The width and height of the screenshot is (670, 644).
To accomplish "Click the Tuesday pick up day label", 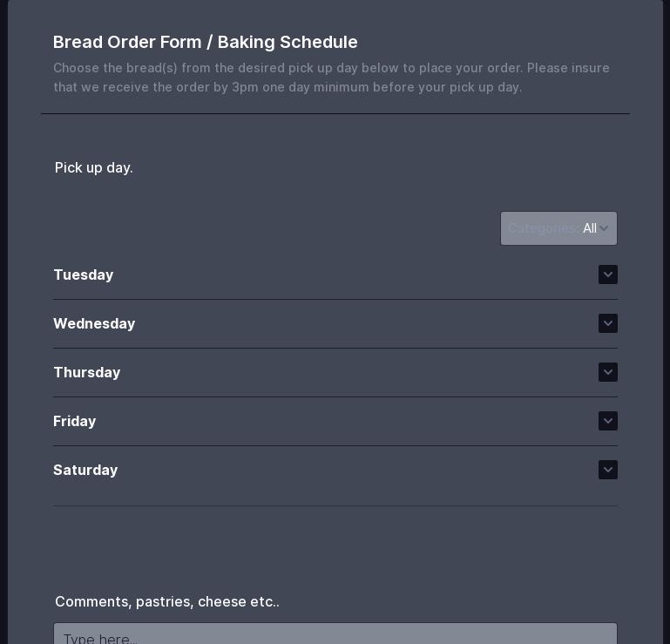I will (84, 275).
